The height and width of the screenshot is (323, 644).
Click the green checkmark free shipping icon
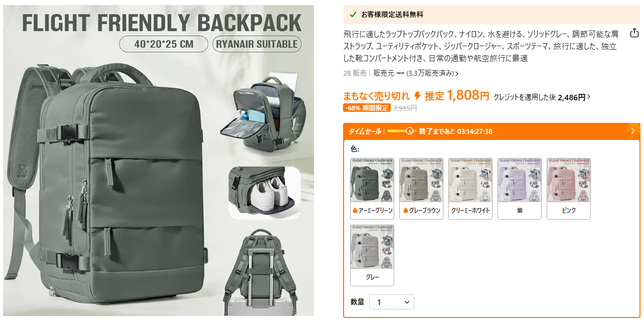pyautogui.click(x=353, y=15)
